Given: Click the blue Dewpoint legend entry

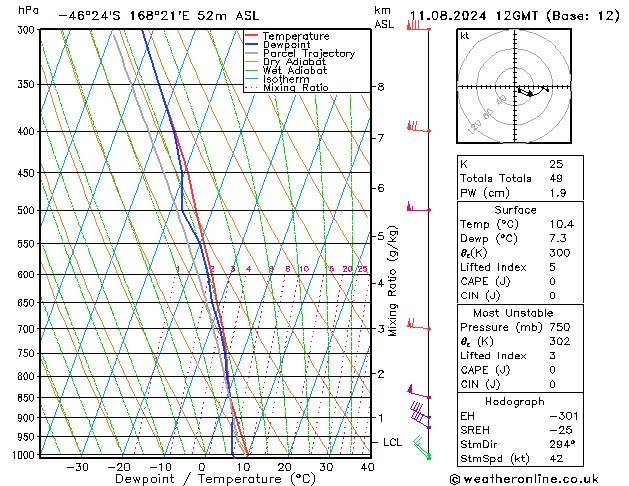Looking at the screenshot, I should [278, 45].
